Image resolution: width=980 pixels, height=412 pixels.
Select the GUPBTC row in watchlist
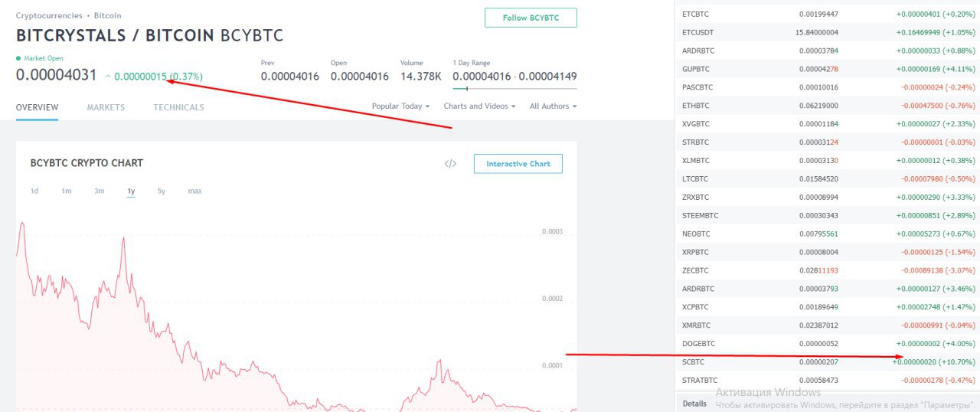click(828, 69)
